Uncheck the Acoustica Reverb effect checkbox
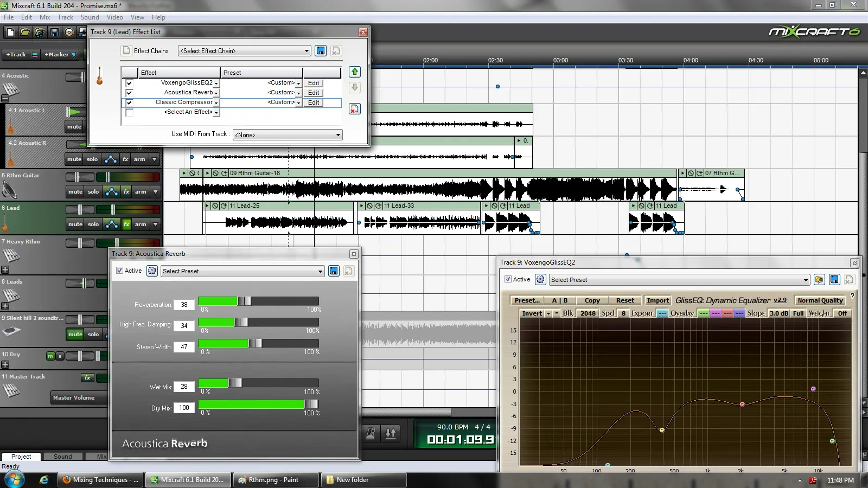868x488 pixels. pyautogui.click(x=129, y=93)
